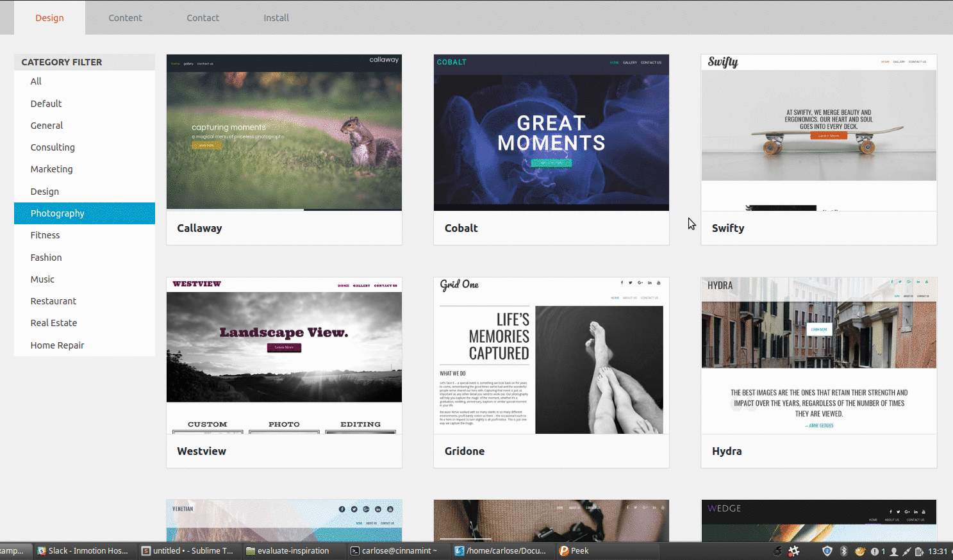Pick the Callaway squirrel theme preview
This screenshot has width=953, height=560.
tap(284, 133)
